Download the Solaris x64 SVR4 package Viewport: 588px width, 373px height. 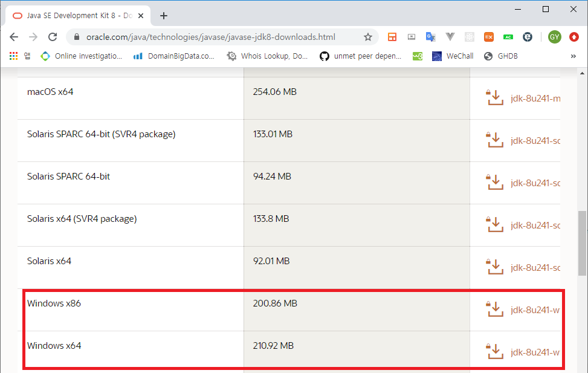point(495,225)
